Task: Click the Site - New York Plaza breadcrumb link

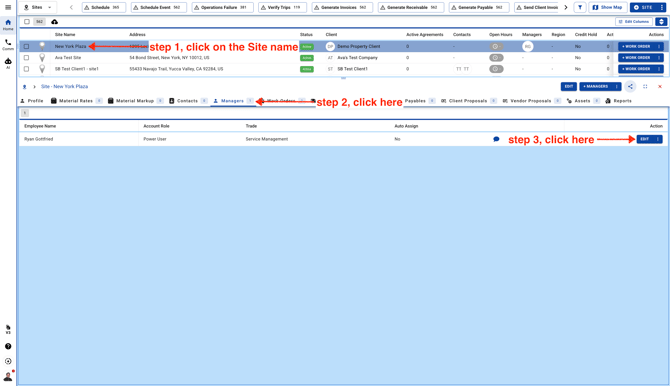Action: tap(65, 86)
